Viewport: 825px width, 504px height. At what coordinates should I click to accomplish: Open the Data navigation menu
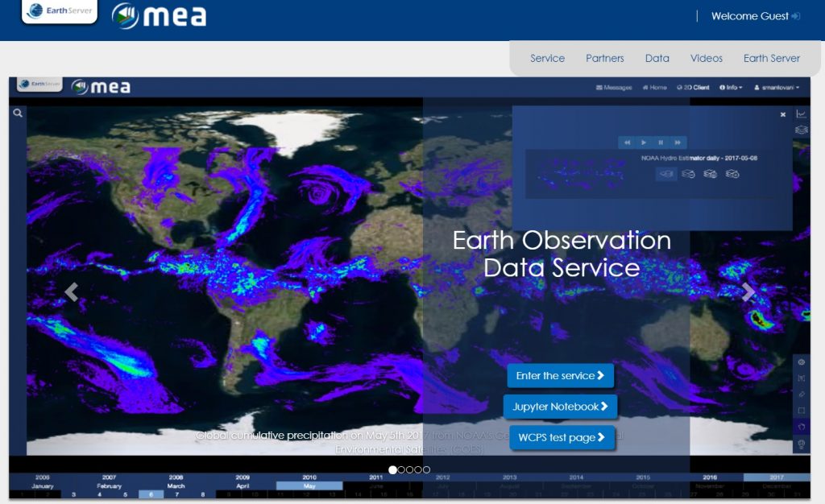pos(657,58)
